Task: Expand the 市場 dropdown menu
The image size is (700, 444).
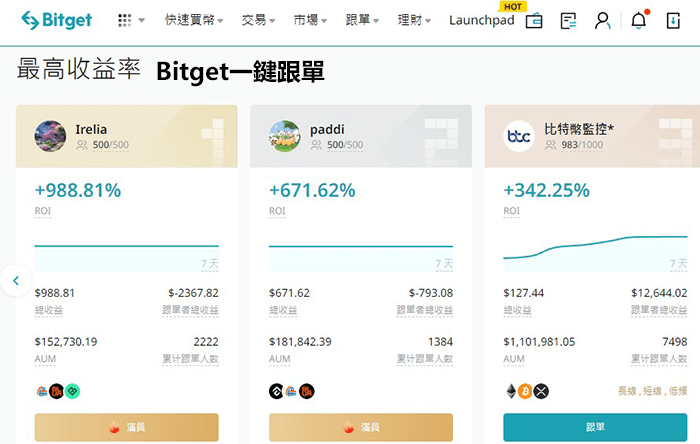Action: [x=310, y=20]
